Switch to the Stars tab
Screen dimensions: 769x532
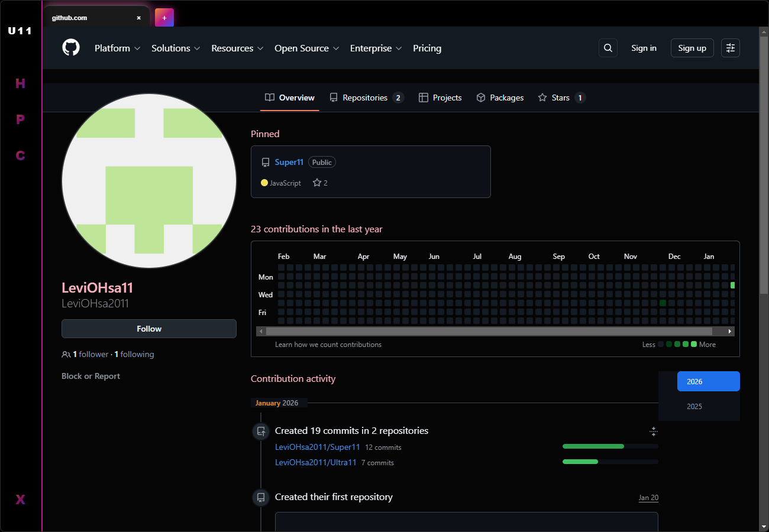click(x=561, y=98)
